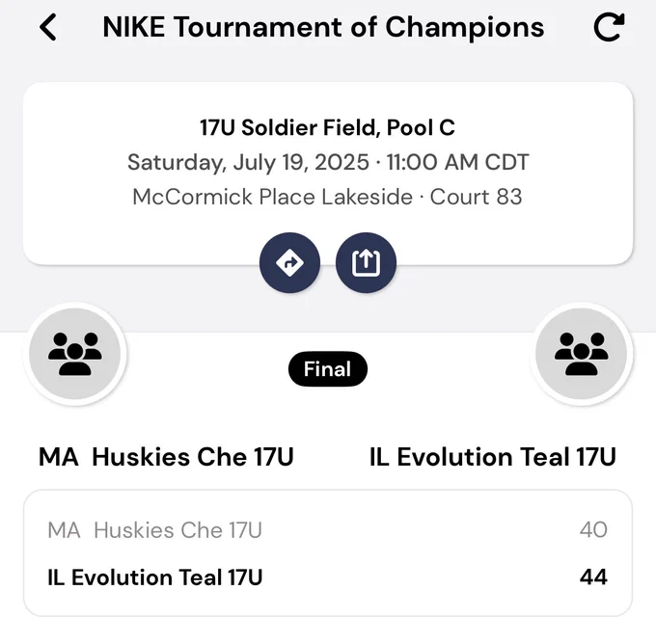Share this game with the share icon
656x644 pixels.
click(x=366, y=262)
